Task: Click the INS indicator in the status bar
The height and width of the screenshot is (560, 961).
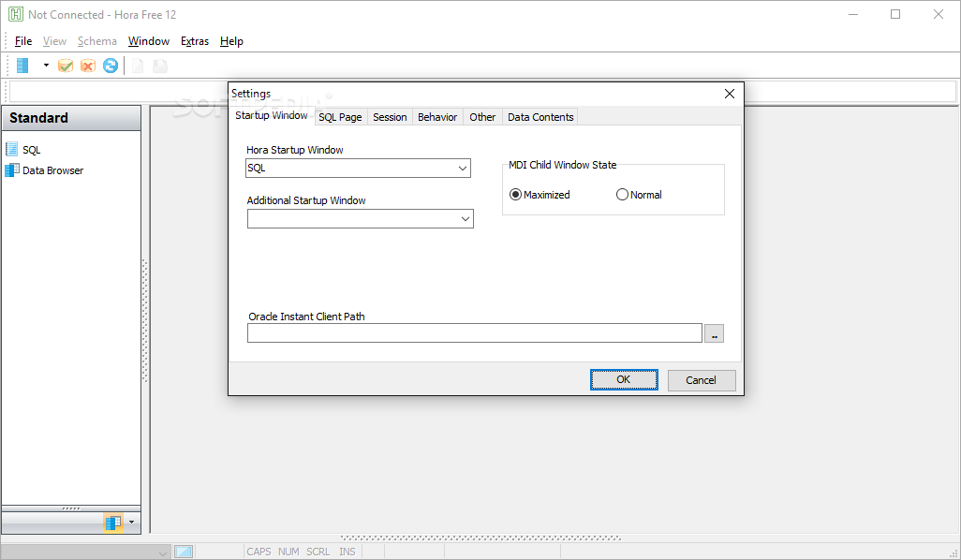Action: 347,552
